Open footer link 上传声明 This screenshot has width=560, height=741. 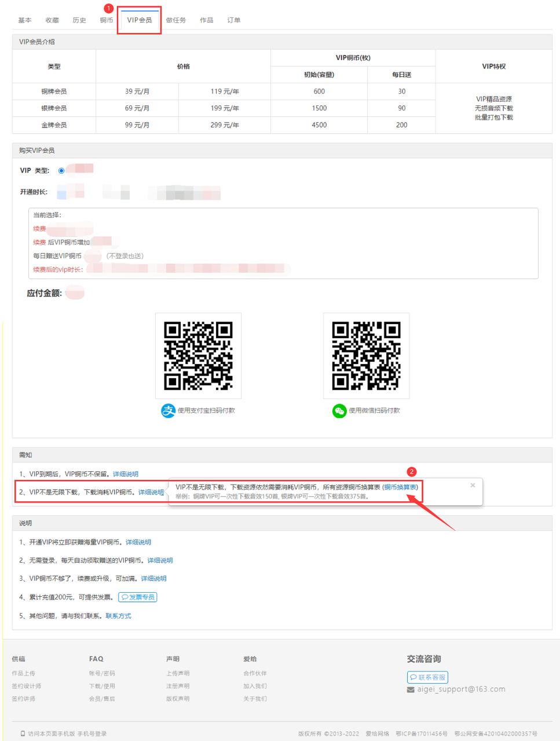178,673
